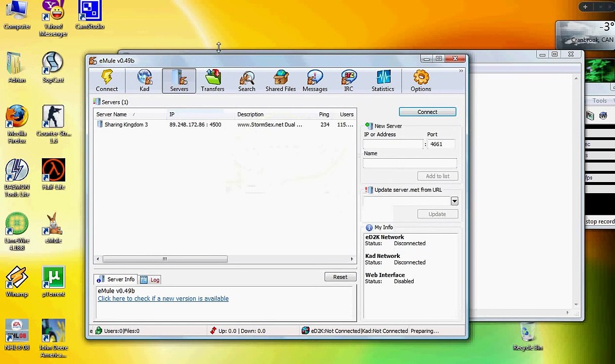Open the Mozilla Firefox desktop icon
Screen dimensions: 615x364
pyautogui.click(x=17, y=124)
